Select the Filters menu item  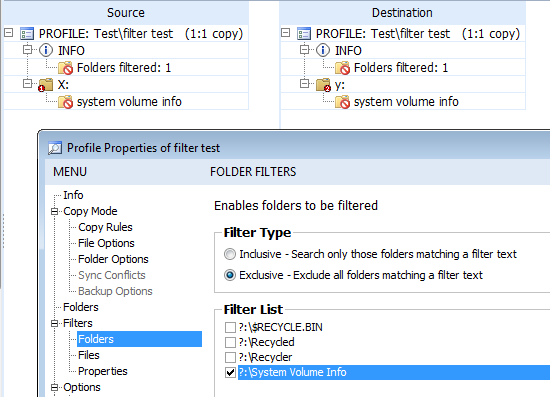pos(78,323)
